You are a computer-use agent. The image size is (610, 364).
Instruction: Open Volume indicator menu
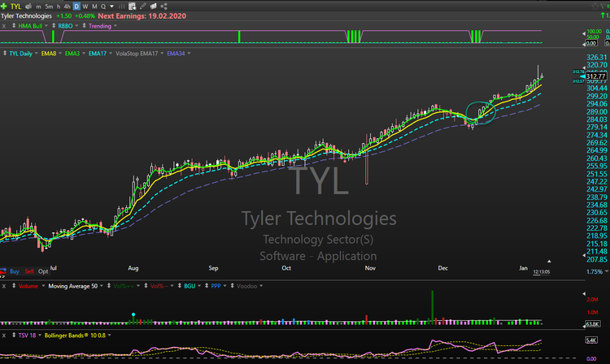43,286
